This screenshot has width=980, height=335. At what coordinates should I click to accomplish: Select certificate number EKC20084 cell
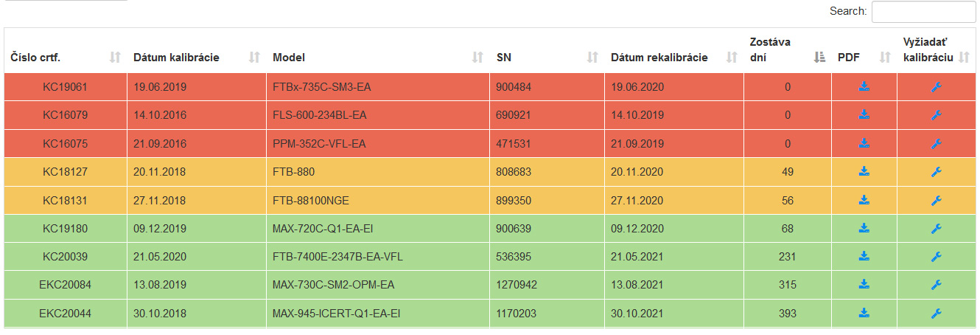(66, 285)
